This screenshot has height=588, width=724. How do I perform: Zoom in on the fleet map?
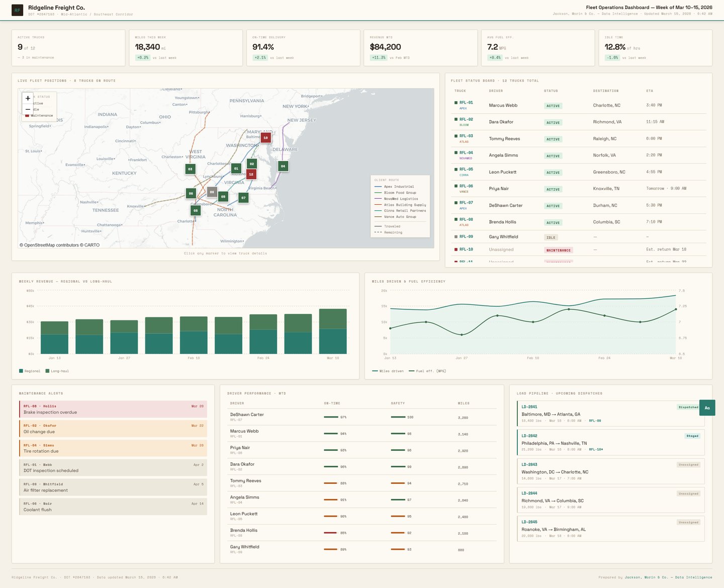[x=28, y=98]
